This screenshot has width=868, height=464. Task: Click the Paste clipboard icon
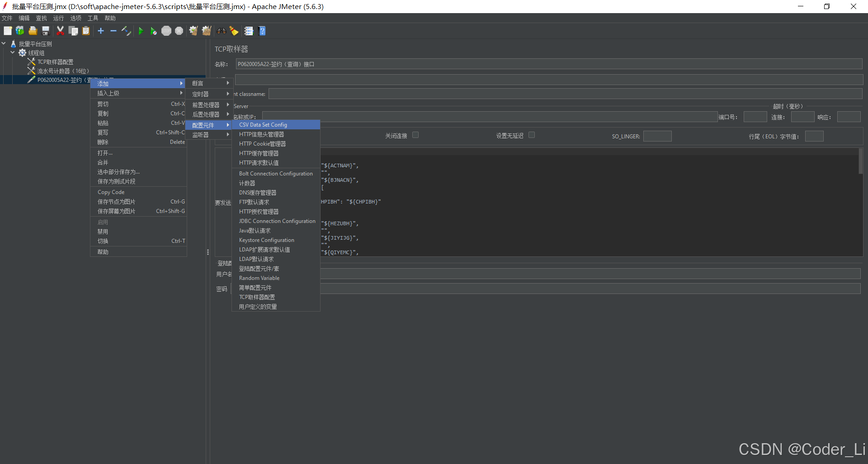[x=86, y=31]
